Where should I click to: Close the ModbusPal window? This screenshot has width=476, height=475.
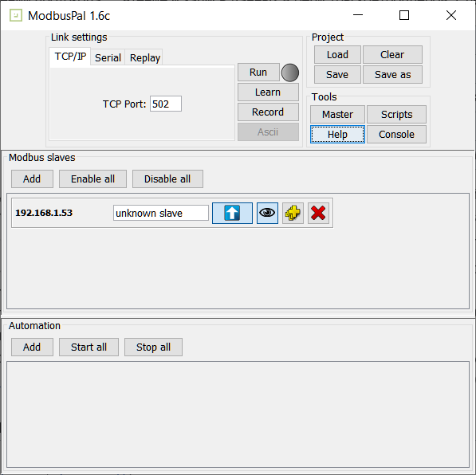451,15
